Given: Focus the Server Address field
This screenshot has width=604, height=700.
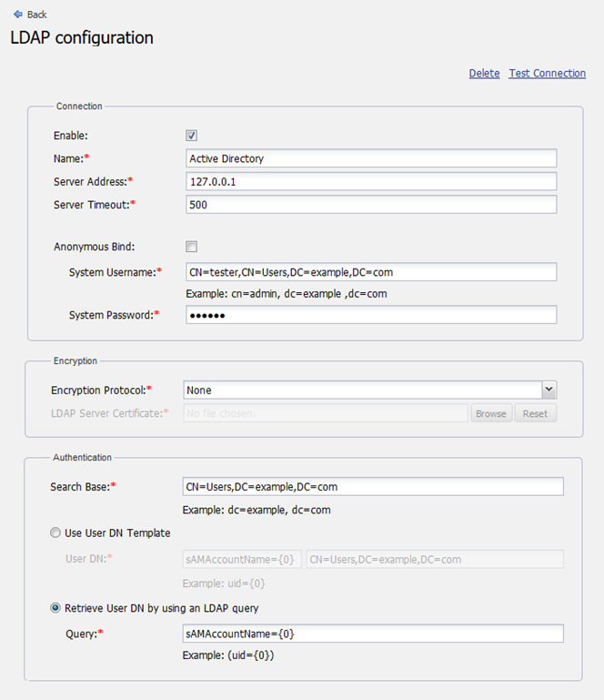Looking at the screenshot, I should pyautogui.click(x=370, y=181).
